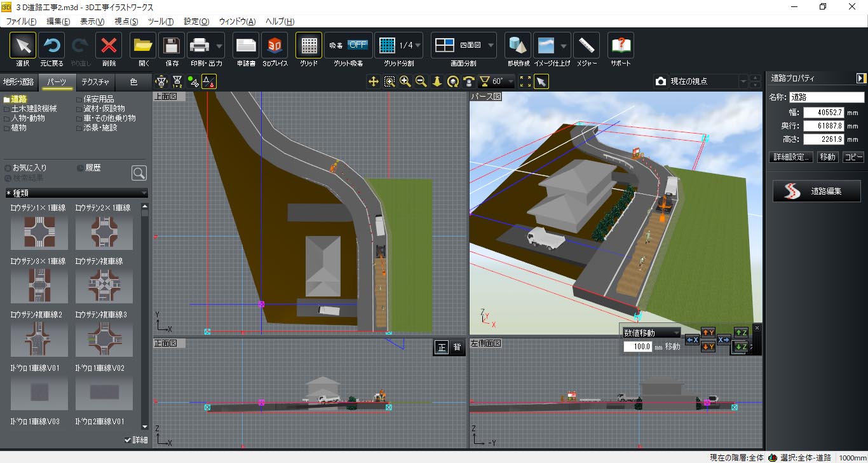Open the 種類 filter dropdown
This screenshot has width=868, height=463.
76,193
